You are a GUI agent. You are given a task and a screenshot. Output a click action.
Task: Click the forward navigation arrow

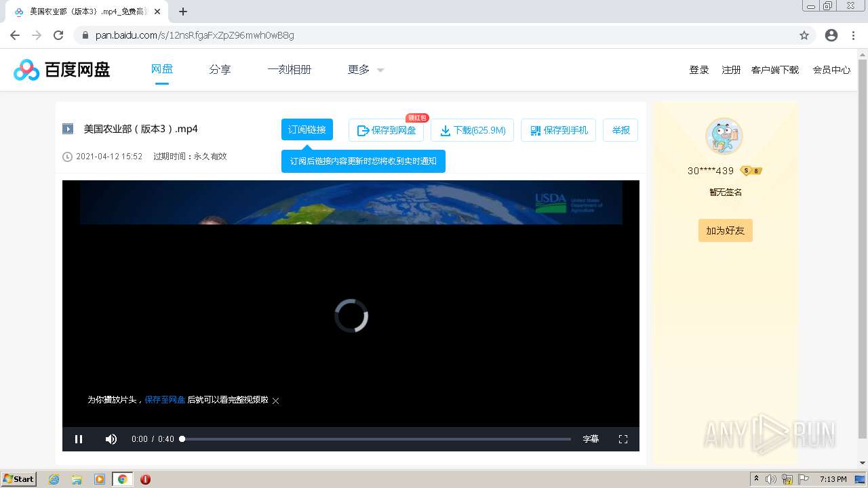[x=37, y=35]
